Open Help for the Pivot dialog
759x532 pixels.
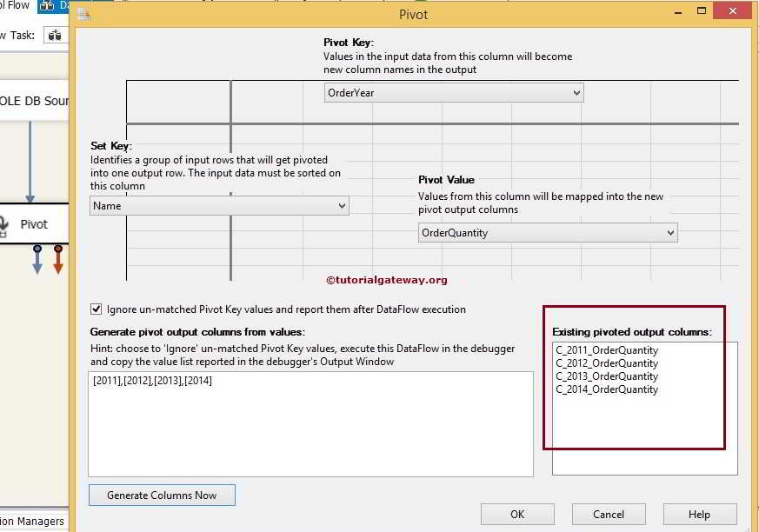[700, 514]
